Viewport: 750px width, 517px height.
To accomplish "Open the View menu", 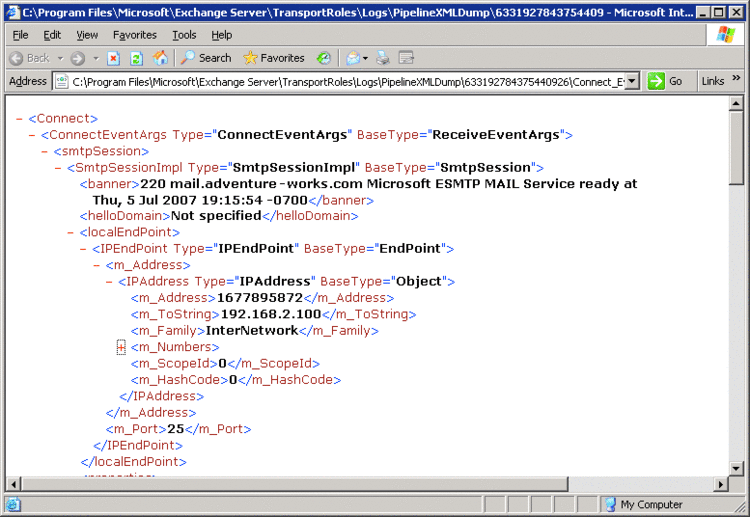I will pyautogui.click(x=87, y=35).
